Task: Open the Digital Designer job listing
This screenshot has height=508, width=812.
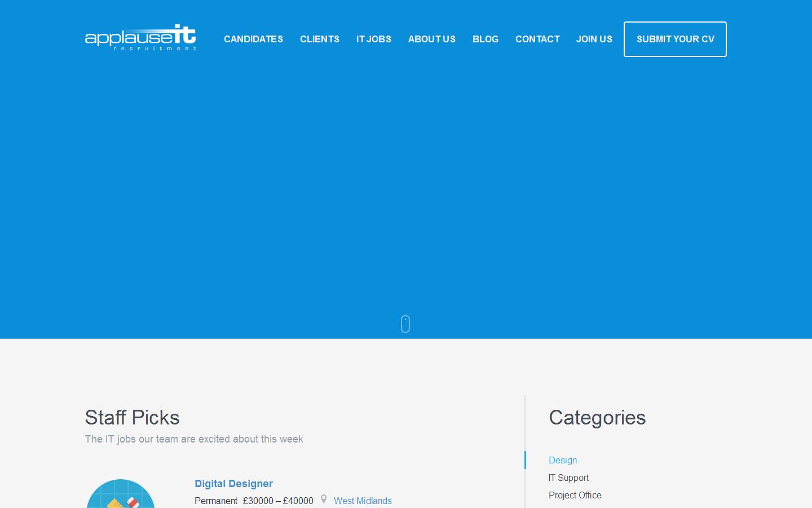Action: 233,484
